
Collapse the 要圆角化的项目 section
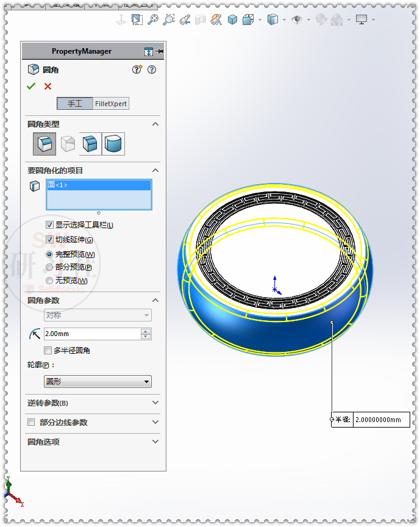pos(155,170)
